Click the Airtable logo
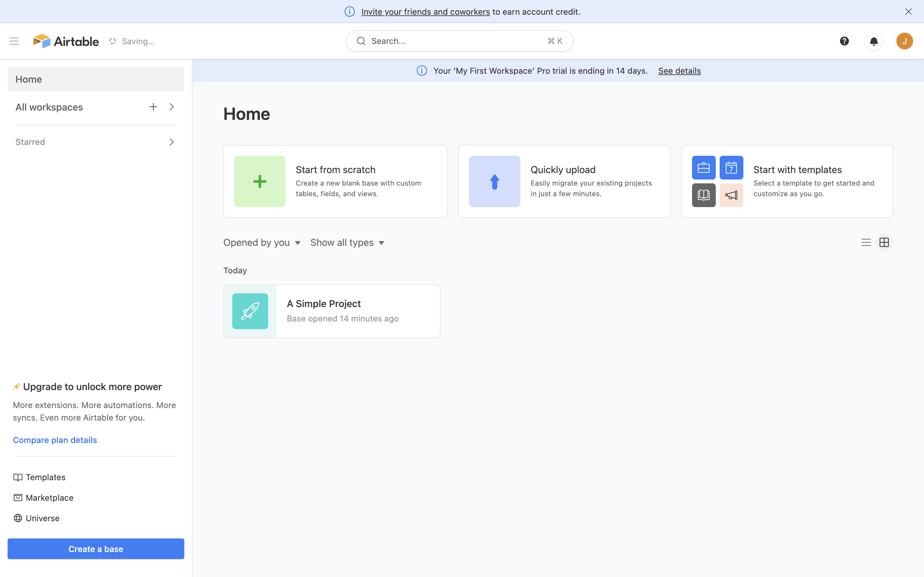 pos(66,41)
